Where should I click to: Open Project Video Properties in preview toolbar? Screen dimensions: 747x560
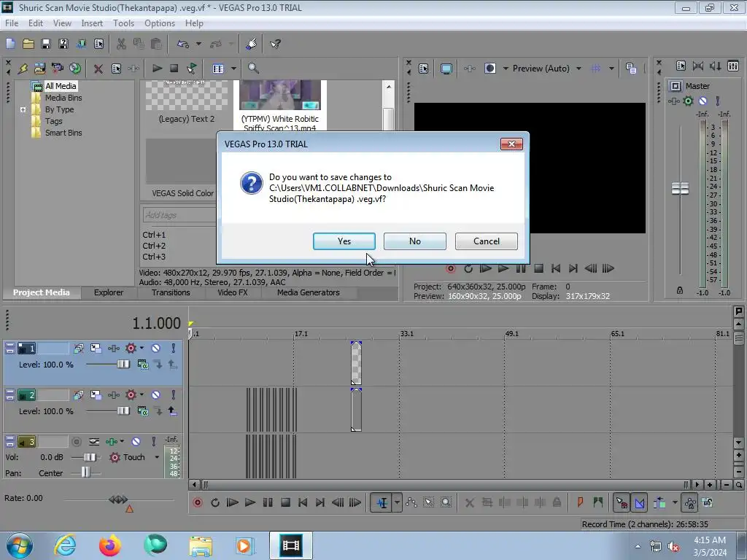(x=424, y=69)
